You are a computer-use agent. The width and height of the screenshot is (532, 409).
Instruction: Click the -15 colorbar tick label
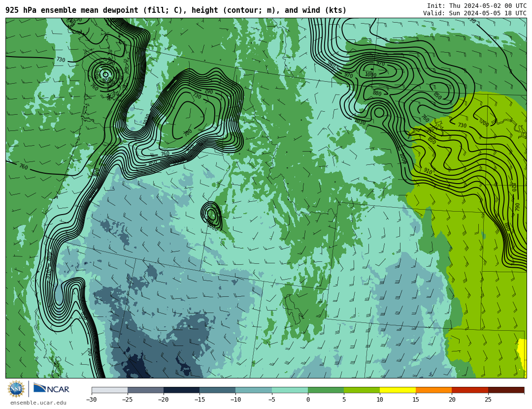coord(199,400)
